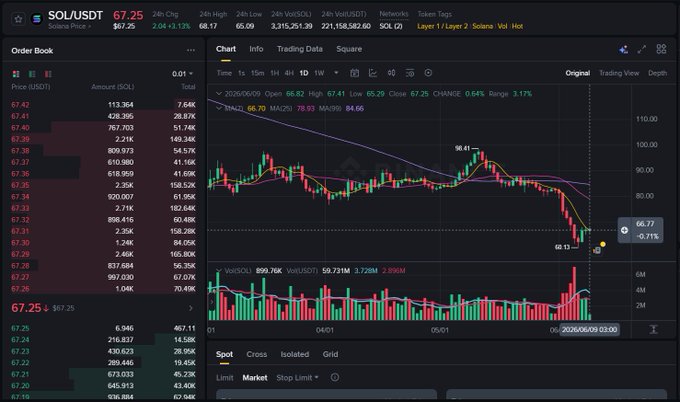The image size is (680, 402).
Task: Show sell-orders-only order book view
Action: coord(48,74)
